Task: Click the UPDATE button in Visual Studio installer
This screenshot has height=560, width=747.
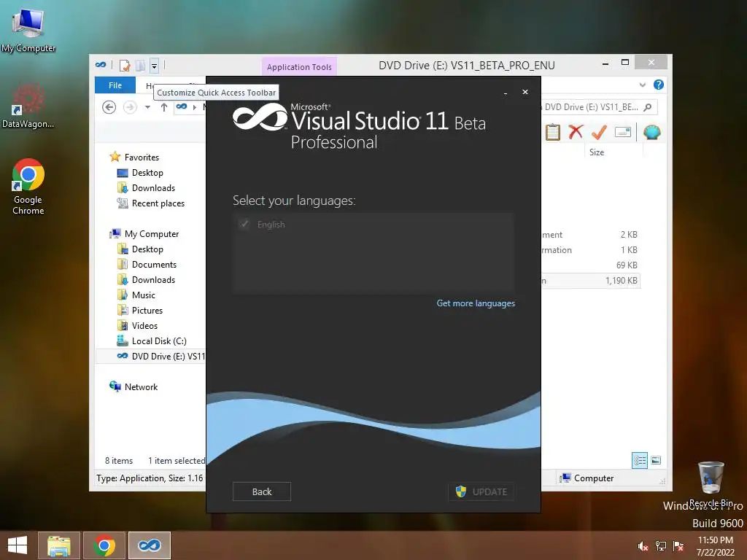Action: 481,491
